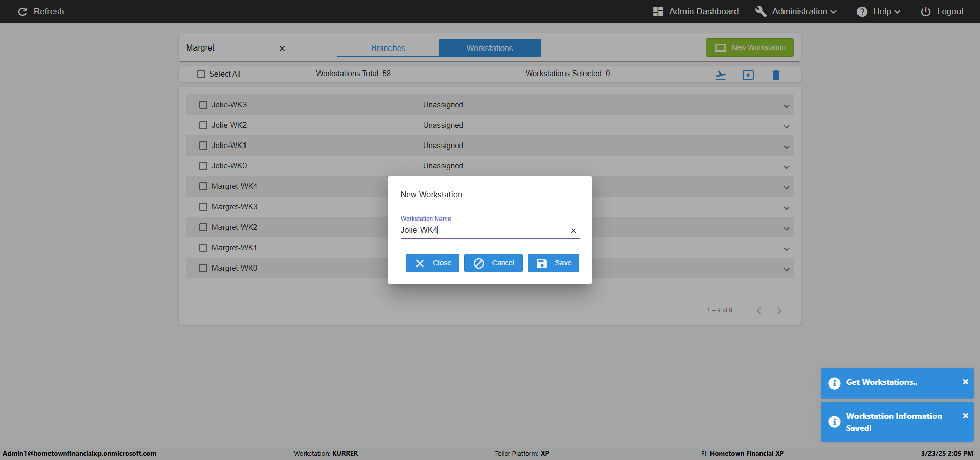Tick the checkbox for Margret-WK4
Image resolution: width=980 pixels, height=460 pixels.
pos(203,186)
